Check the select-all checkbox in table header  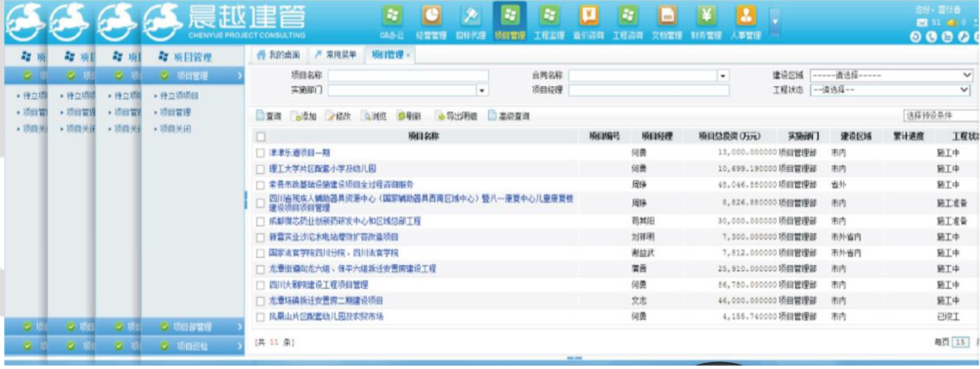[x=260, y=137]
